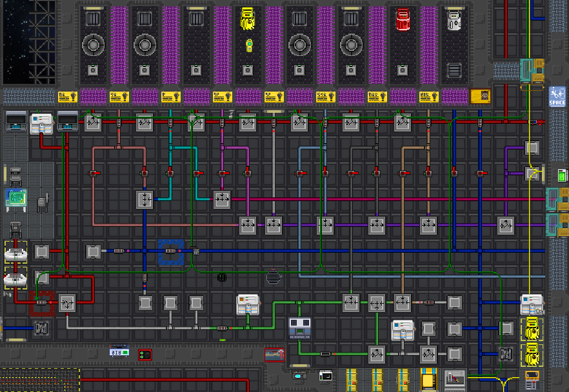Click the pump on red hatched tile
This screenshot has width=569, height=392.
pyautogui.click(x=42, y=302)
